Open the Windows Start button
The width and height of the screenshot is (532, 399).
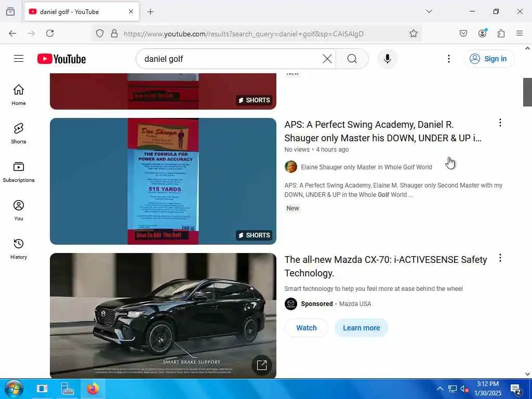tap(14, 389)
